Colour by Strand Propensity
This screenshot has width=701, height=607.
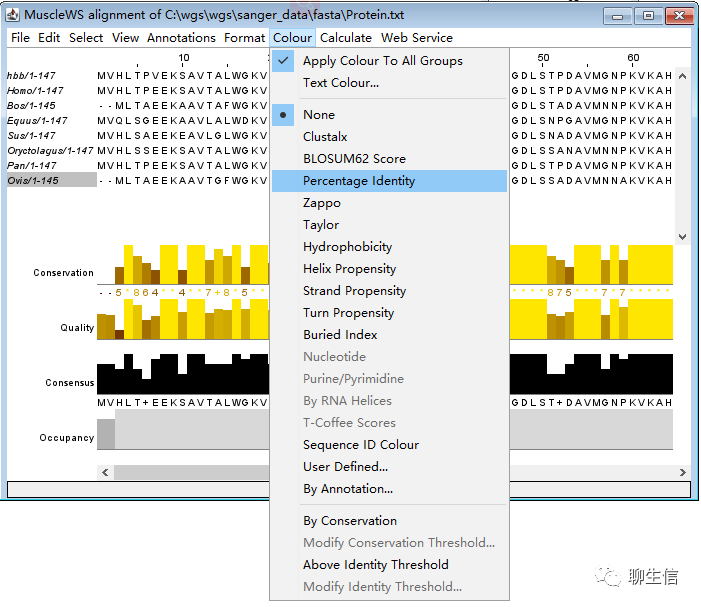click(355, 291)
